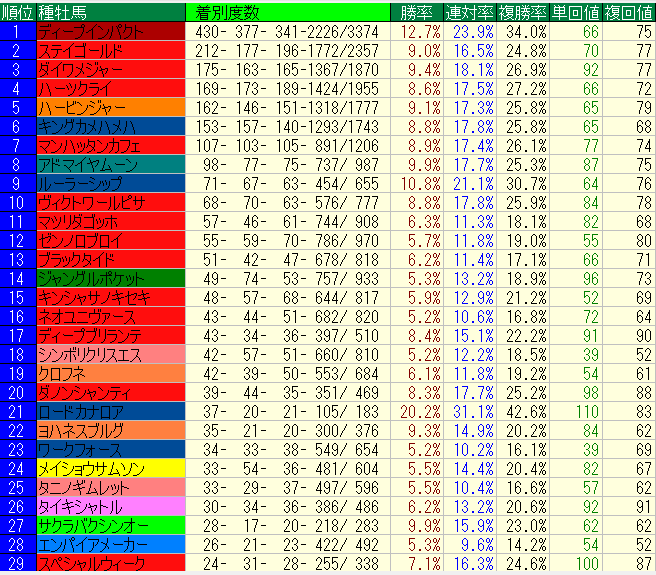Click the 12.7% win rate of ディープインパクト
The height and width of the screenshot is (575, 656).
click(420, 32)
